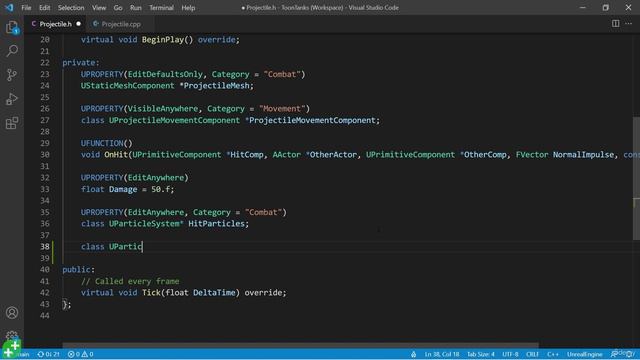Click 'NormalImpulse' parameter on line 30
640x360 pixels.
pos(583,155)
